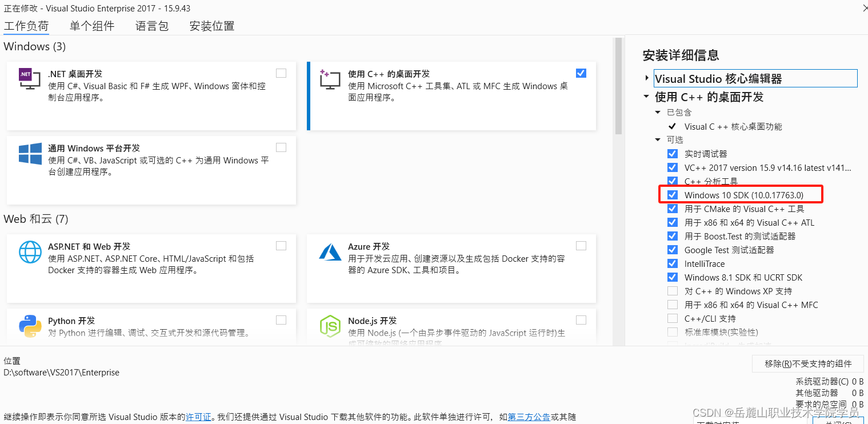Select the Windows platform logo icon
The image size is (868, 424).
click(30, 154)
